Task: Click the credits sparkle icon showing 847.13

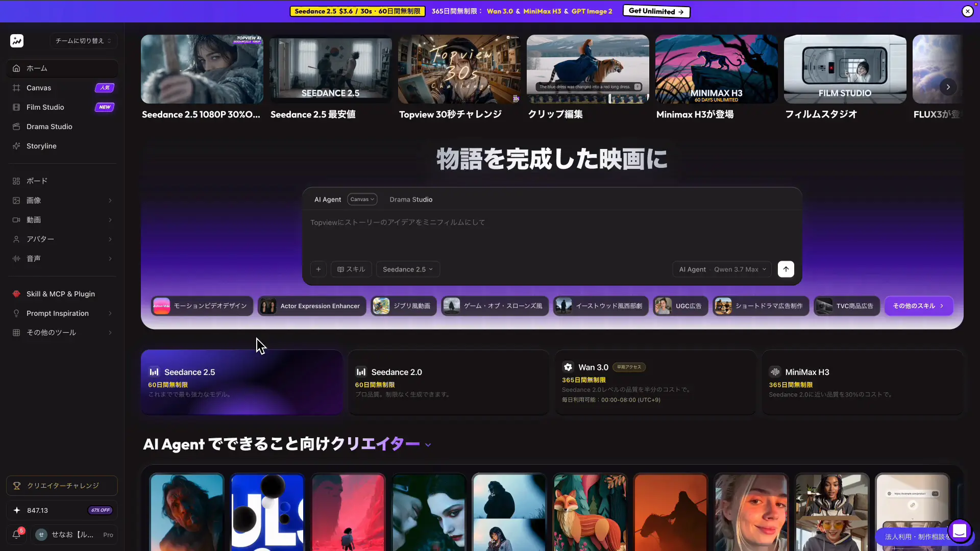Action: [17, 510]
